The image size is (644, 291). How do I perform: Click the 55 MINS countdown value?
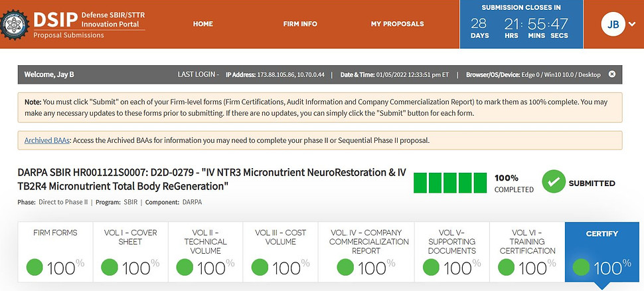pyautogui.click(x=536, y=28)
